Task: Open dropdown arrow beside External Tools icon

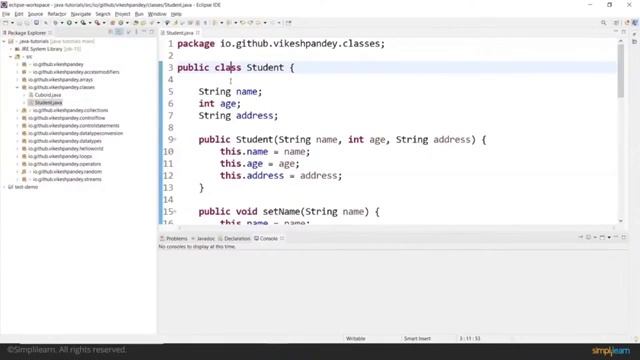Action: 104,23
